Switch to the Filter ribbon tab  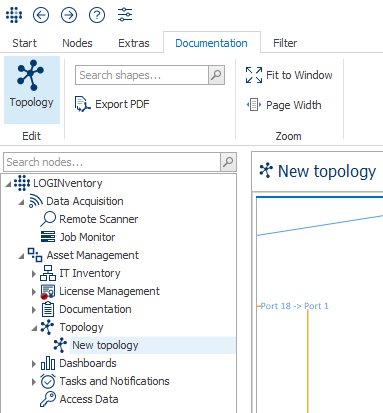point(285,43)
